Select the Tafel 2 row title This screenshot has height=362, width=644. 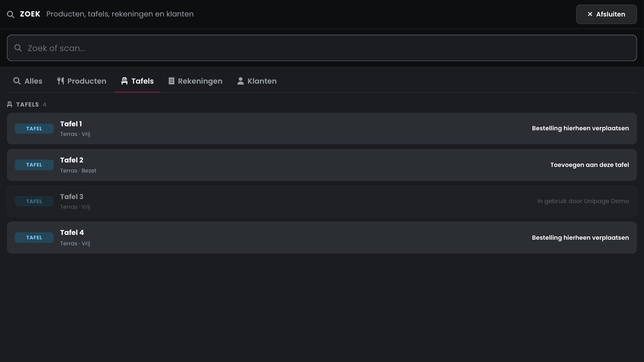(x=72, y=160)
